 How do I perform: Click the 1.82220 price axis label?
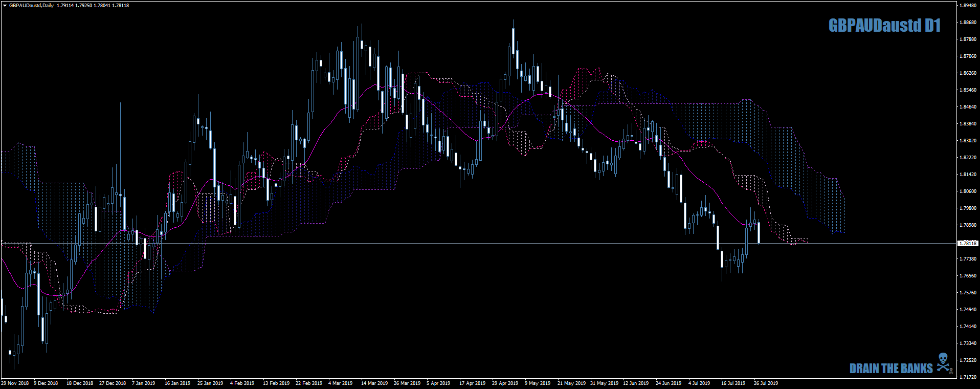pos(968,158)
